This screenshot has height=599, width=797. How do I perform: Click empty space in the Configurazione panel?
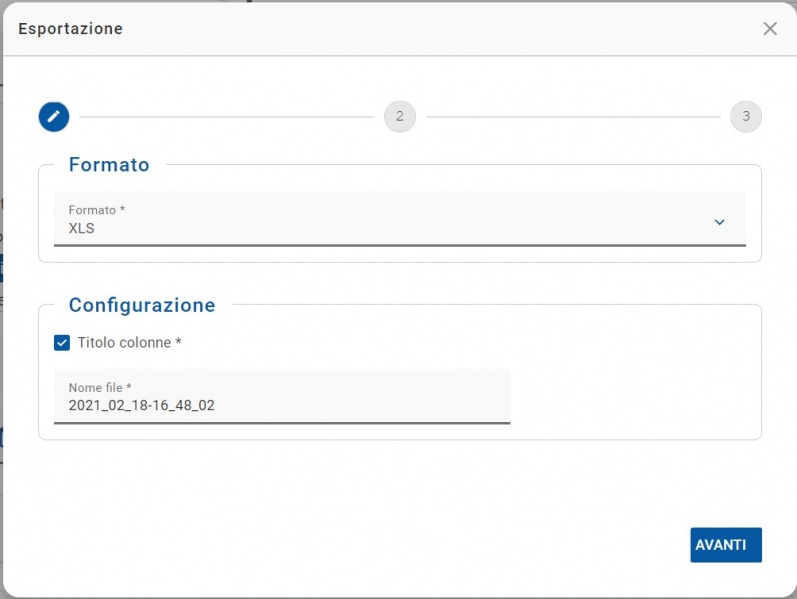click(x=630, y=390)
